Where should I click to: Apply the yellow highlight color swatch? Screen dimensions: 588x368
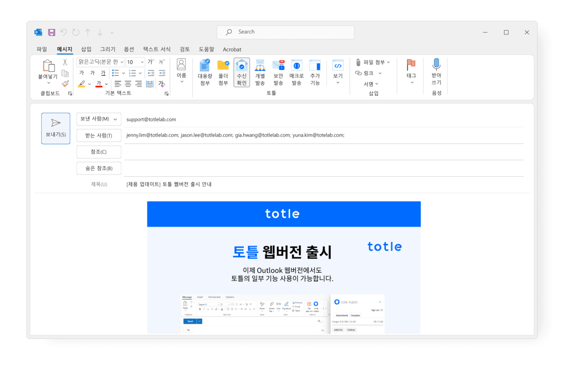(x=81, y=84)
